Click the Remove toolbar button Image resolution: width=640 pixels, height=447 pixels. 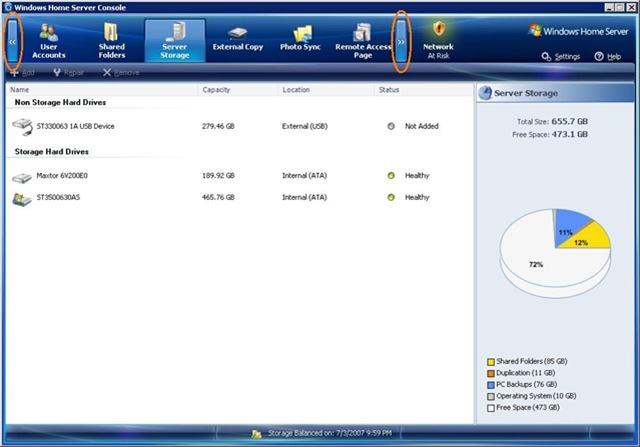[x=121, y=73]
